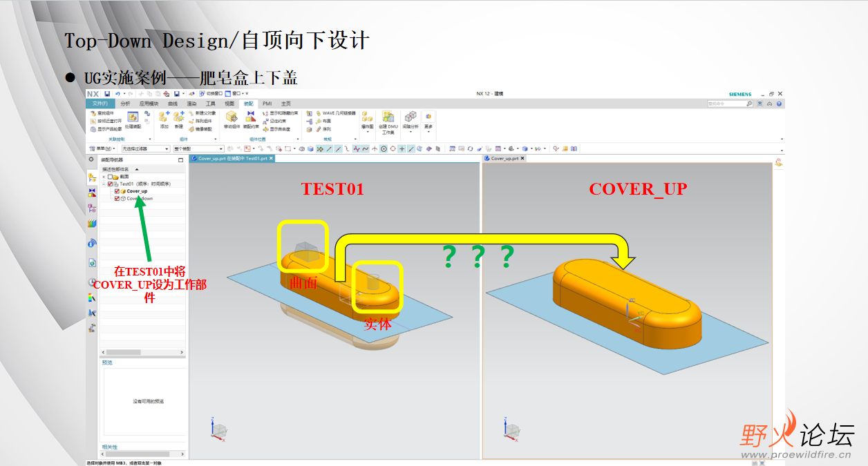This screenshot has height=466, width=868.
Task: Select Cover_down row in assembly navigator
Action: (142, 199)
